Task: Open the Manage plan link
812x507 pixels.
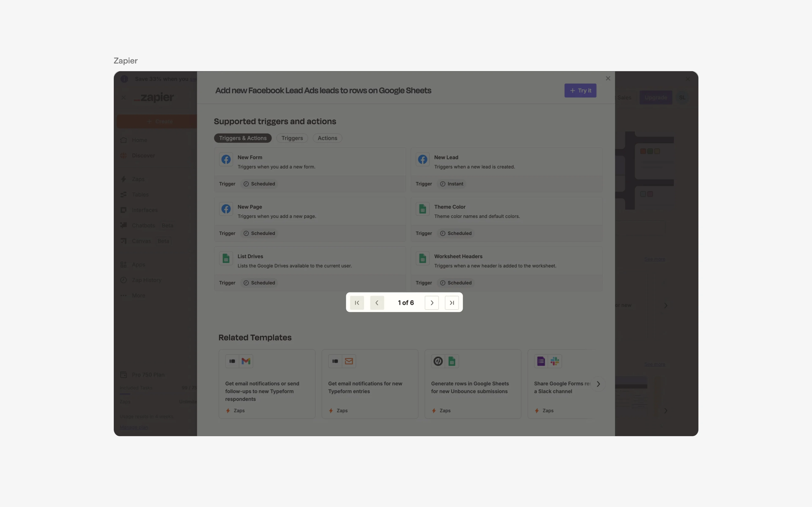Action: (134, 427)
